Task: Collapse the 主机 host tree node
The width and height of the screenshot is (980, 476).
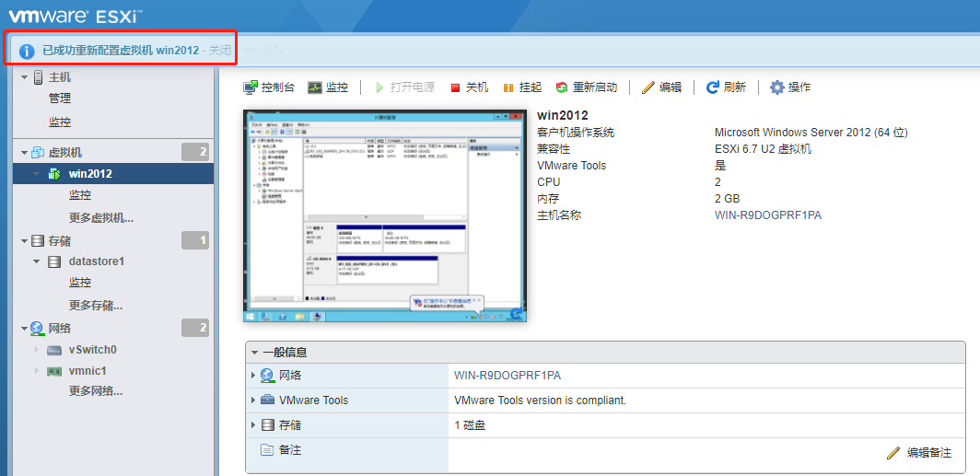Action: tap(24, 77)
